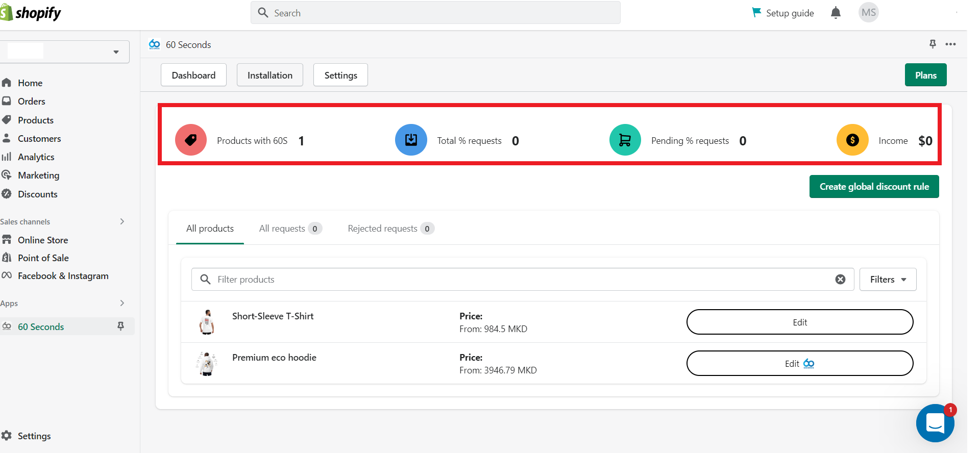Go to Home in sidebar
This screenshot has width=980, height=453.
click(30, 83)
